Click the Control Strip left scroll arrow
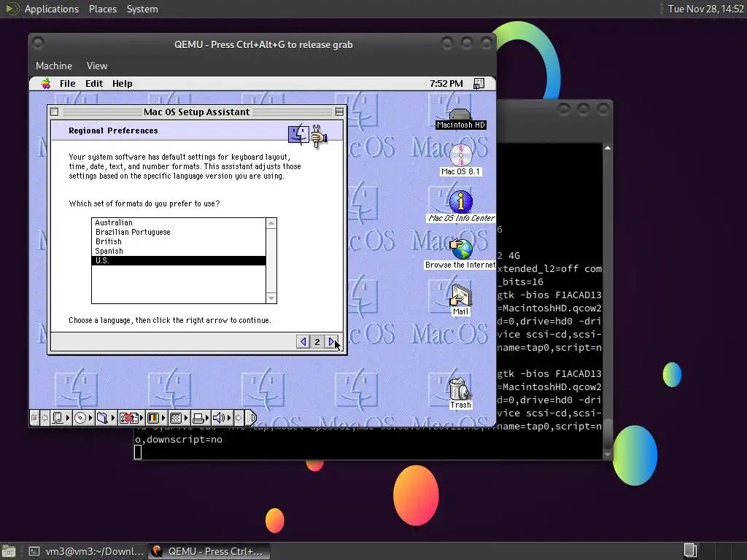 click(44, 418)
